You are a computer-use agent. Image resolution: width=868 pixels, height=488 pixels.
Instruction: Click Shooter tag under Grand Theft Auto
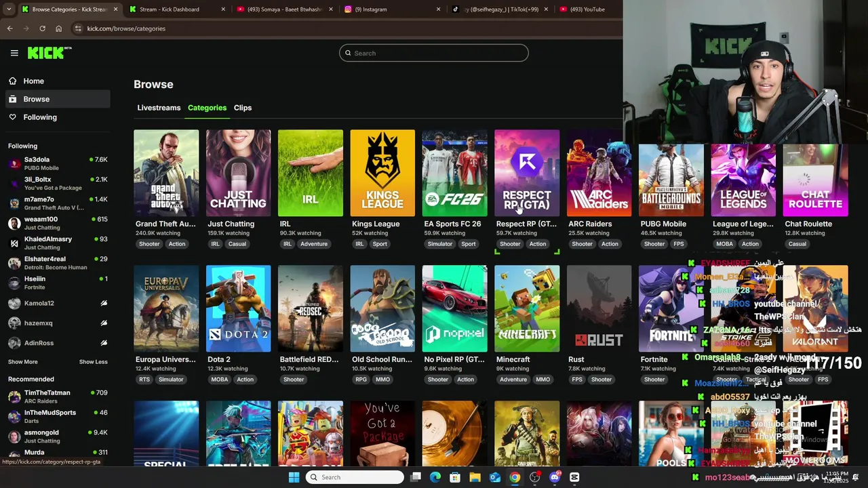(x=149, y=244)
